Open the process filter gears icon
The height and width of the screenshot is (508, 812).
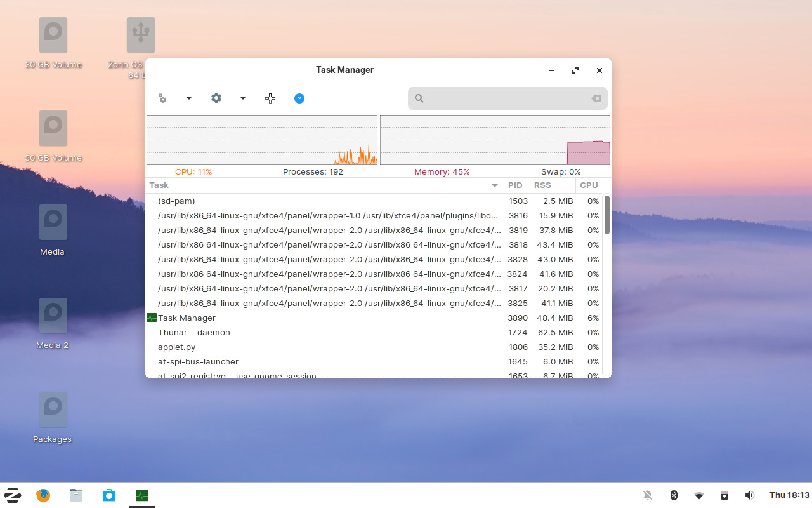[x=162, y=98]
